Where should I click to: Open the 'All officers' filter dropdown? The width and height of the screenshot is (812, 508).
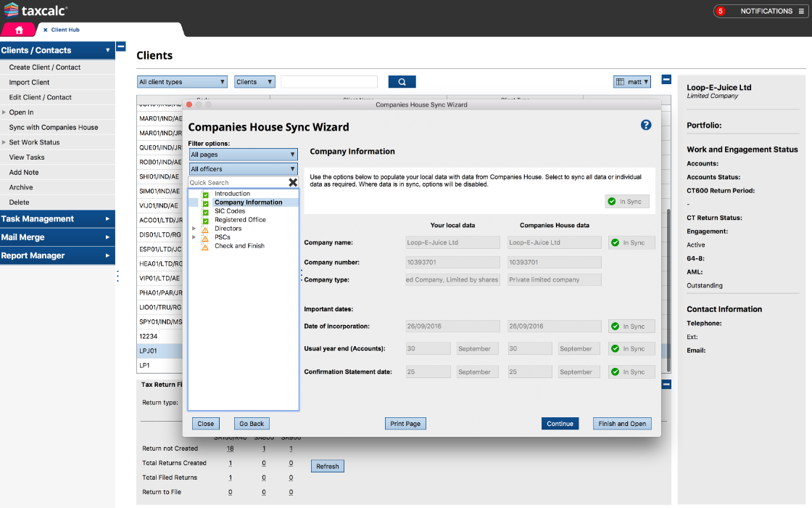[243, 169]
